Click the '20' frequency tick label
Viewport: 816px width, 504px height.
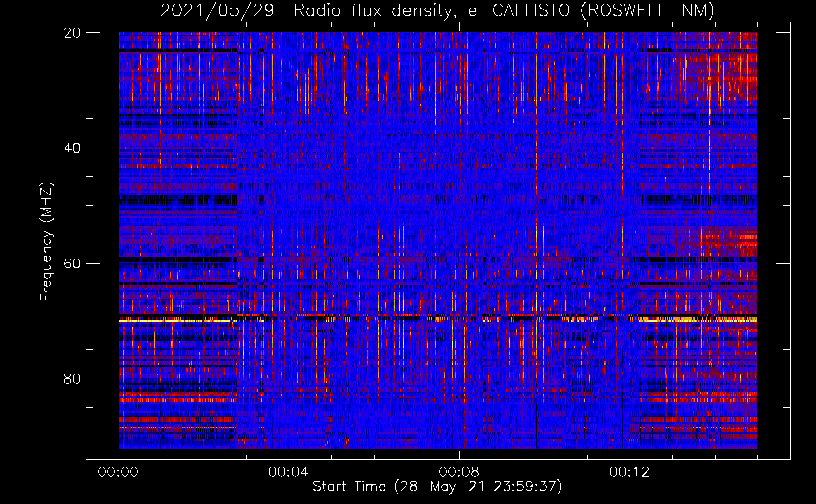(72, 33)
